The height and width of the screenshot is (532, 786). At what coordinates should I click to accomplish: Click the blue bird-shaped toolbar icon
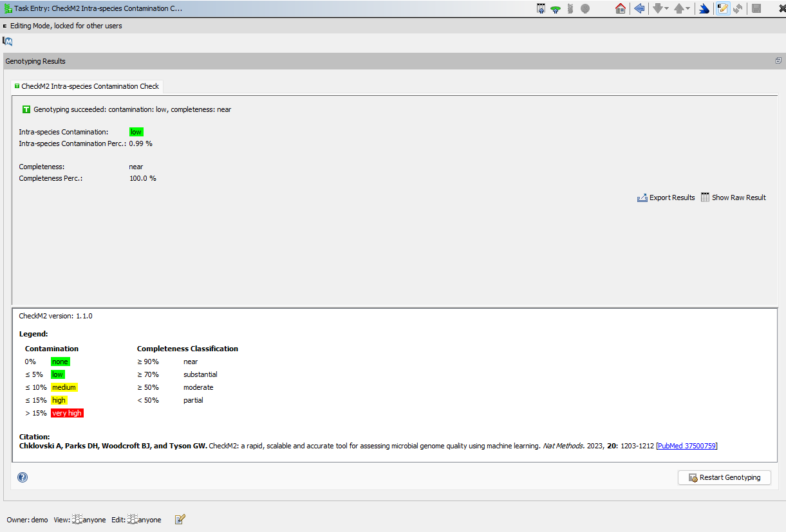[704, 8]
